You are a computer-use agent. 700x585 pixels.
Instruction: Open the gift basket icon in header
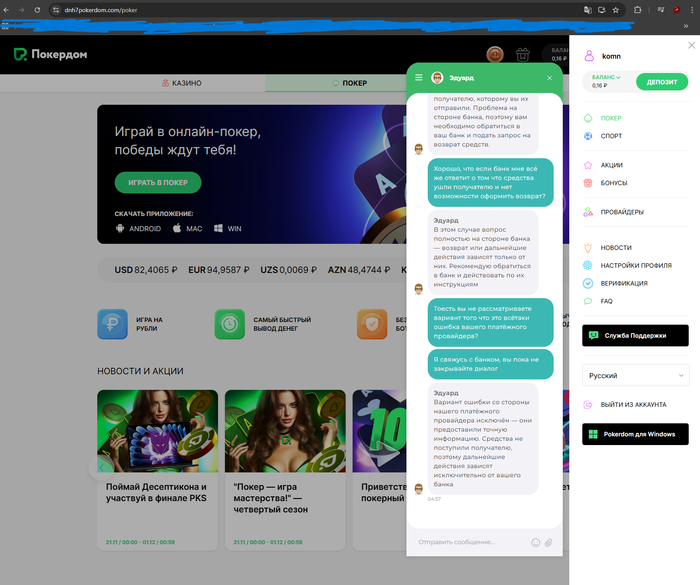(x=523, y=54)
